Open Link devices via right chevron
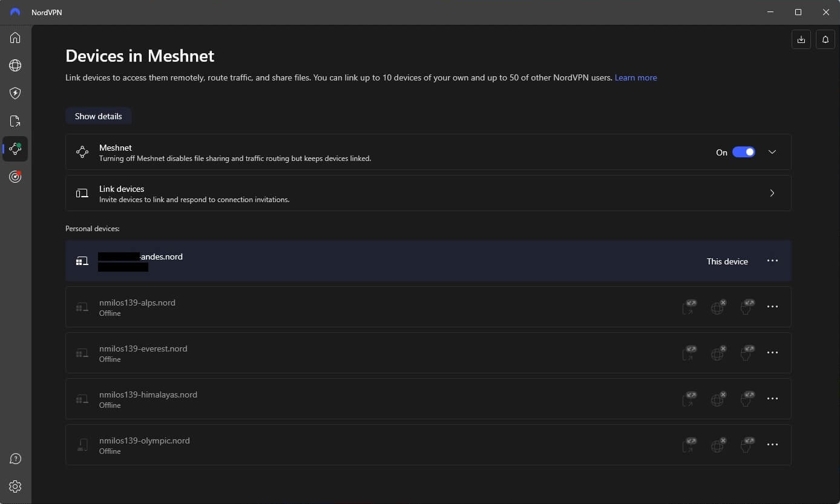Image resolution: width=840 pixels, height=504 pixels. click(772, 193)
